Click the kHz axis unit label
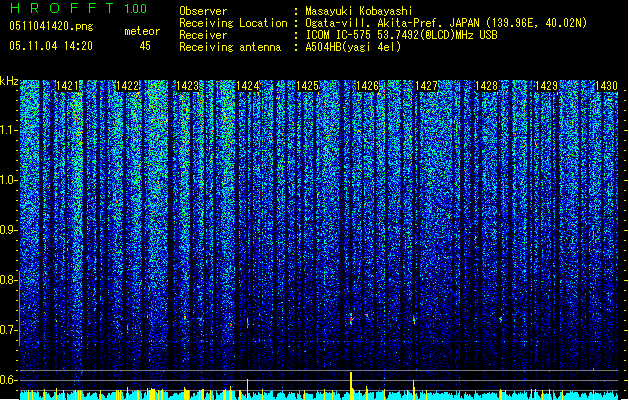This screenshot has height=400, width=629. coord(9,81)
